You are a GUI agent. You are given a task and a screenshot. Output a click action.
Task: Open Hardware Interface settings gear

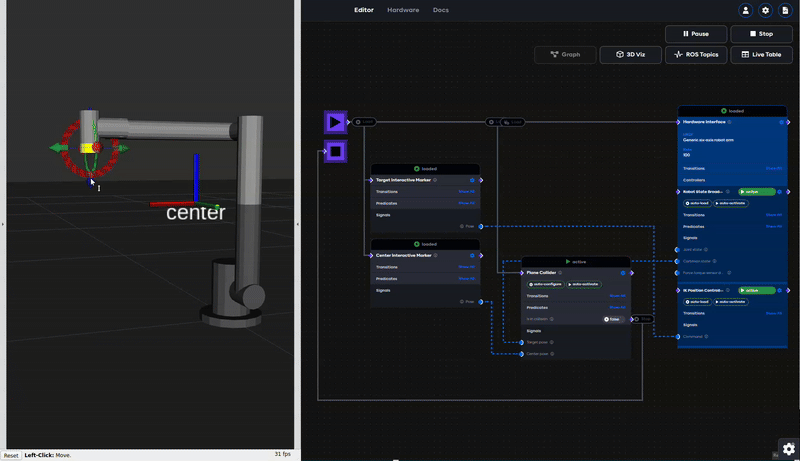click(781, 122)
